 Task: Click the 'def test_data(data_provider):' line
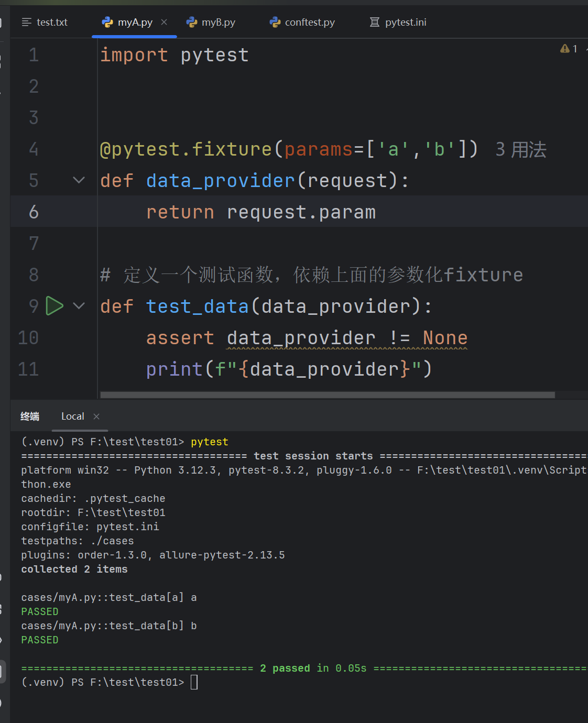coord(266,306)
